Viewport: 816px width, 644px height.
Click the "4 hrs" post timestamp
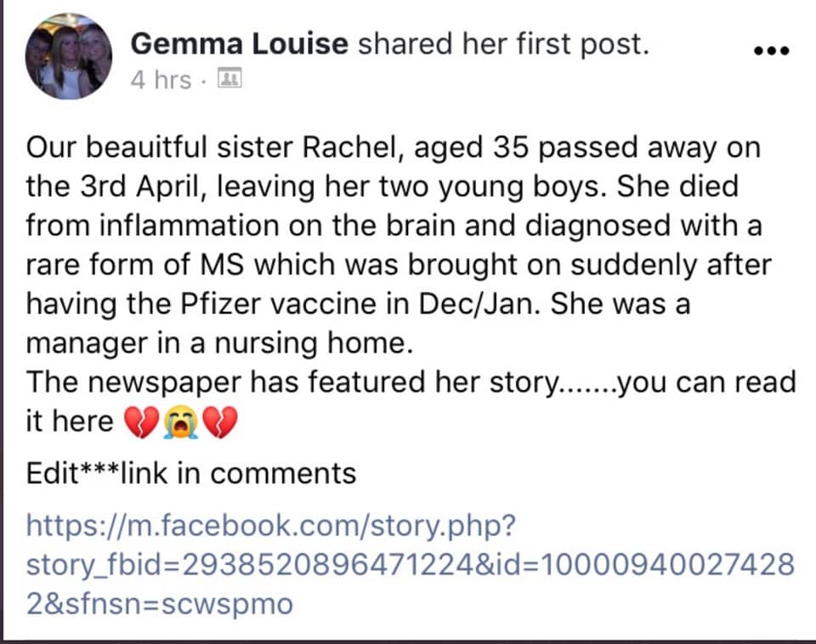(161, 80)
